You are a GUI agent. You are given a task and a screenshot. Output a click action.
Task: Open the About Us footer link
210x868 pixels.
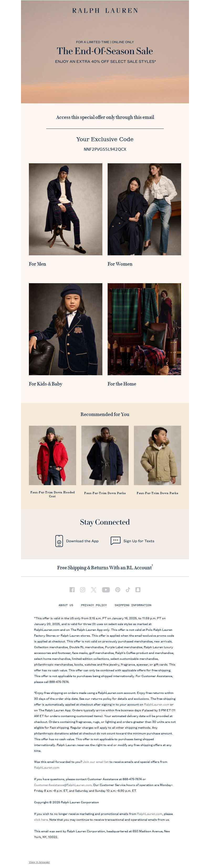pyautogui.click(x=66, y=605)
